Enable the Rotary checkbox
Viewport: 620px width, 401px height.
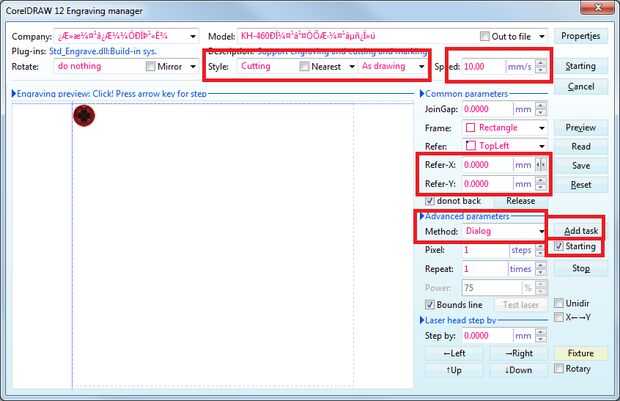pyautogui.click(x=558, y=369)
